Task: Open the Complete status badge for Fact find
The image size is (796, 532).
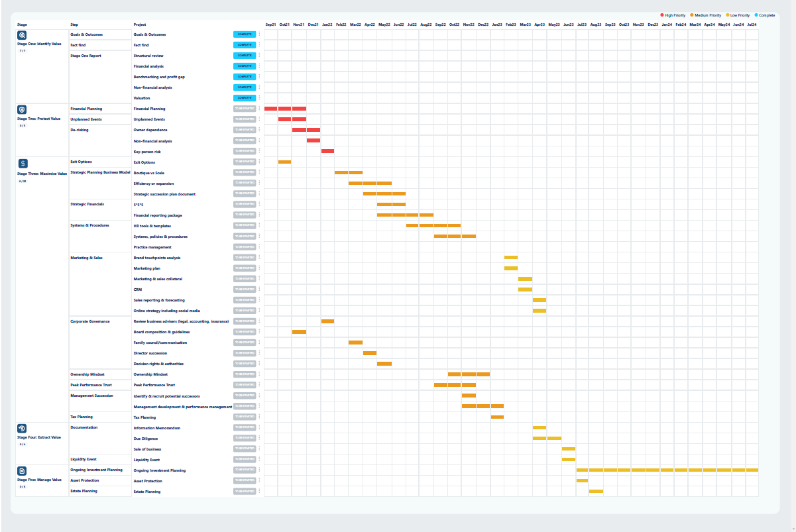Action: point(244,45)
